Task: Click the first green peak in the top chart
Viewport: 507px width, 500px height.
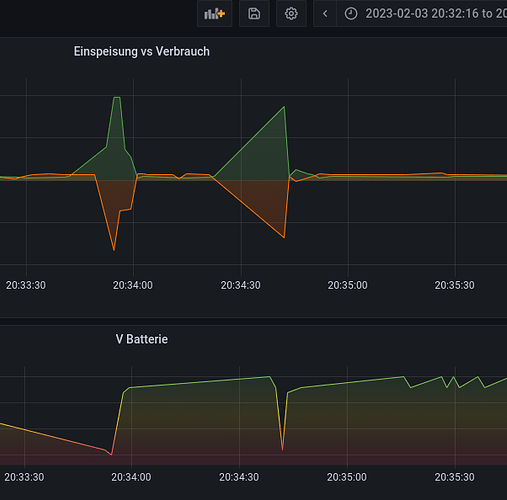Action: point(117,98)
